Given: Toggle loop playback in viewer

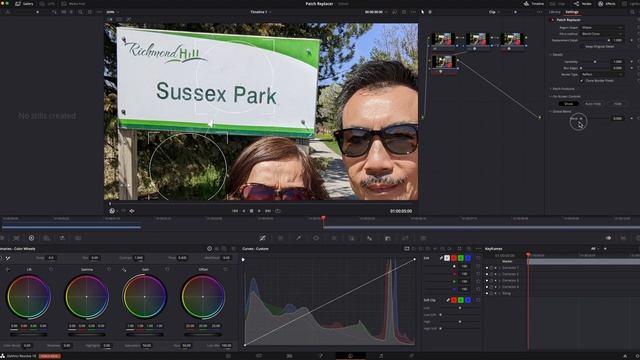Looking at the screenshot, I should click(x=278, y=211).
